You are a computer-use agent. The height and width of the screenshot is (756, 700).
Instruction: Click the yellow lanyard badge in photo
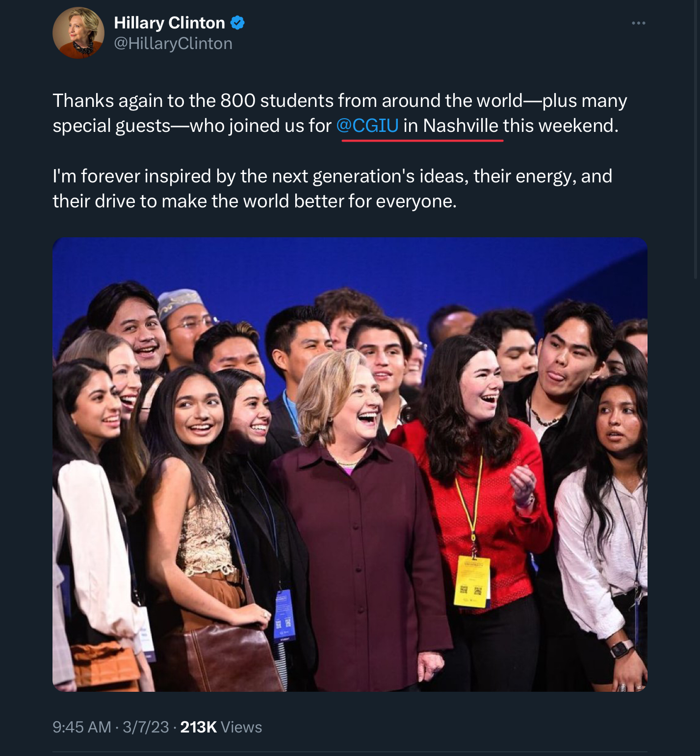pos(473,582)
